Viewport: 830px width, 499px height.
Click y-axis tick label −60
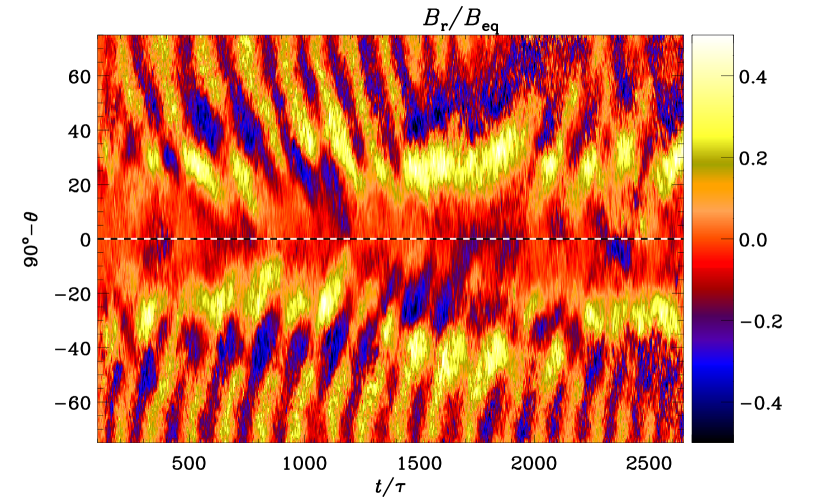[x=73, y=403]
